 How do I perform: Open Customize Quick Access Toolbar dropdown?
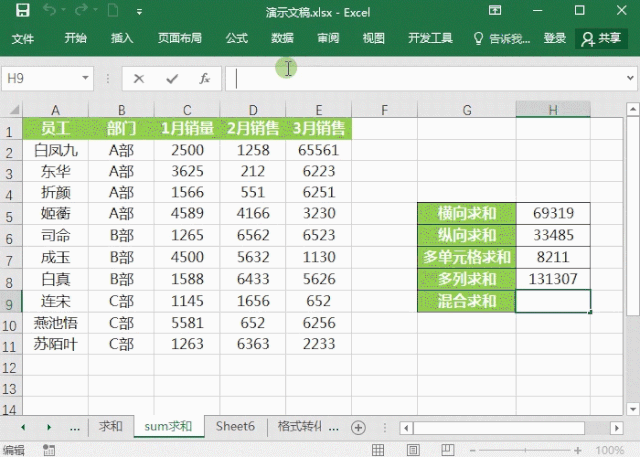(x=140, y=12)
